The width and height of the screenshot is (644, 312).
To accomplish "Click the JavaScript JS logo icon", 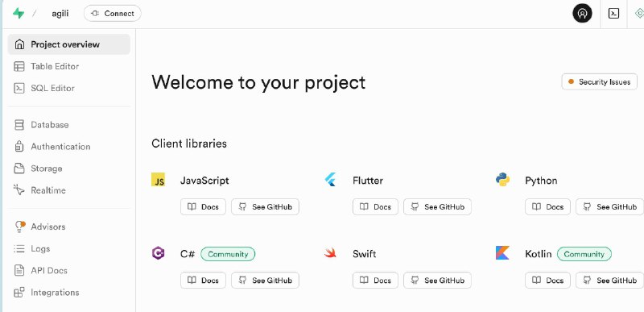I will tap(158, 180).
